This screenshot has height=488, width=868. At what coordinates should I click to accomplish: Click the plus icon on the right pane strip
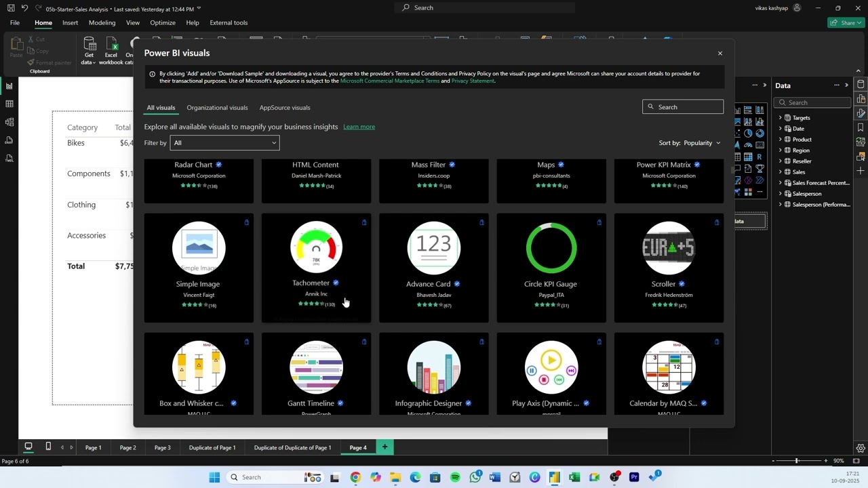pos(861,170)
